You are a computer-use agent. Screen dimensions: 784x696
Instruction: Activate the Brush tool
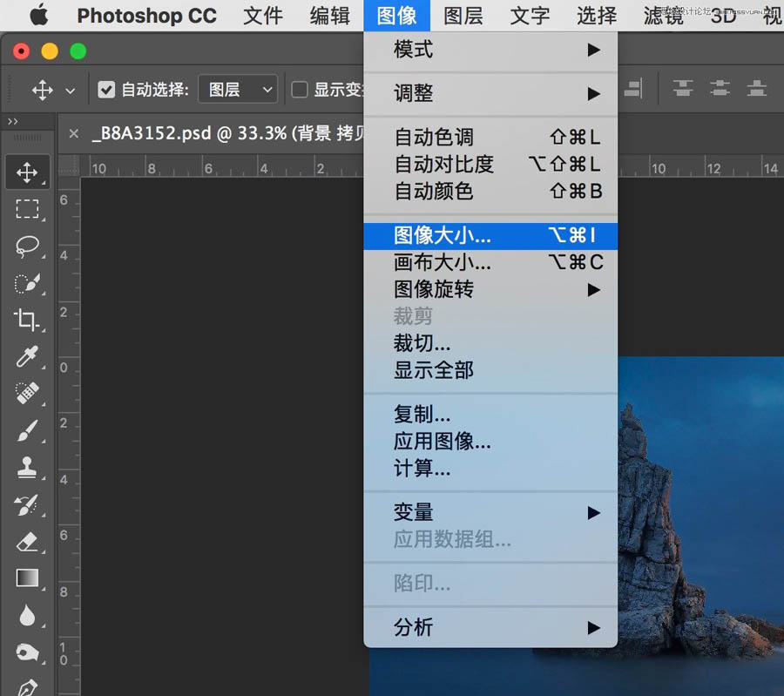click(27, 430)
